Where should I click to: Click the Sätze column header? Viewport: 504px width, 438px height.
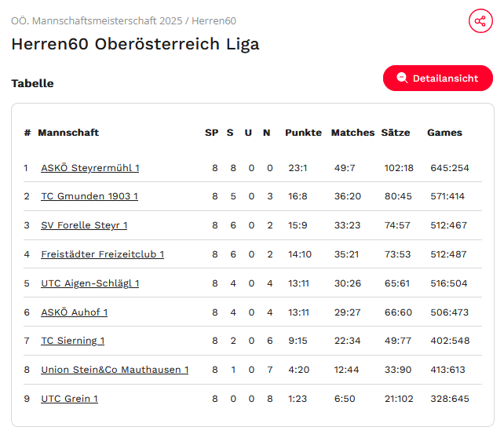coord(396,133)
